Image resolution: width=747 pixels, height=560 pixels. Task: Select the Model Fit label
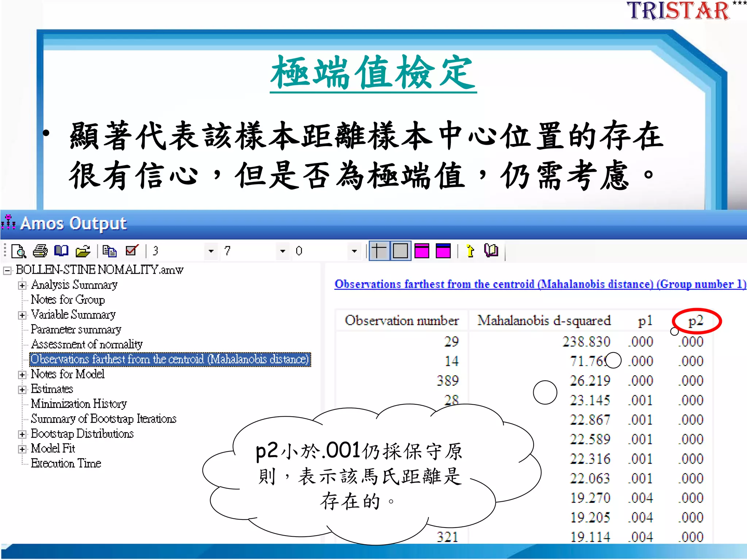(53, 448)
